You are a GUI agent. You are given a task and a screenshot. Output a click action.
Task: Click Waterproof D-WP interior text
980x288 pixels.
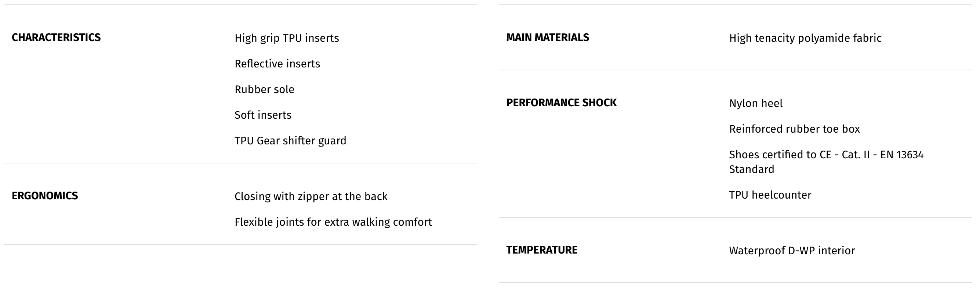pyautogui.click(x=792, y=250)
